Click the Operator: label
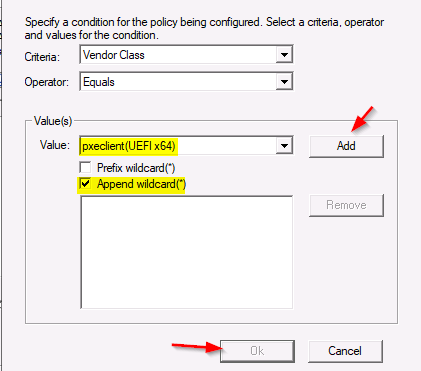 click(46, 82)
